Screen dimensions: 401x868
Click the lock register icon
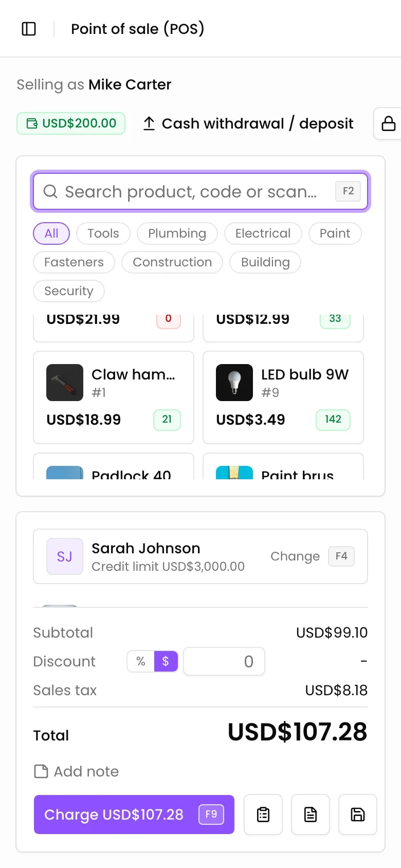tap(388, 123)
